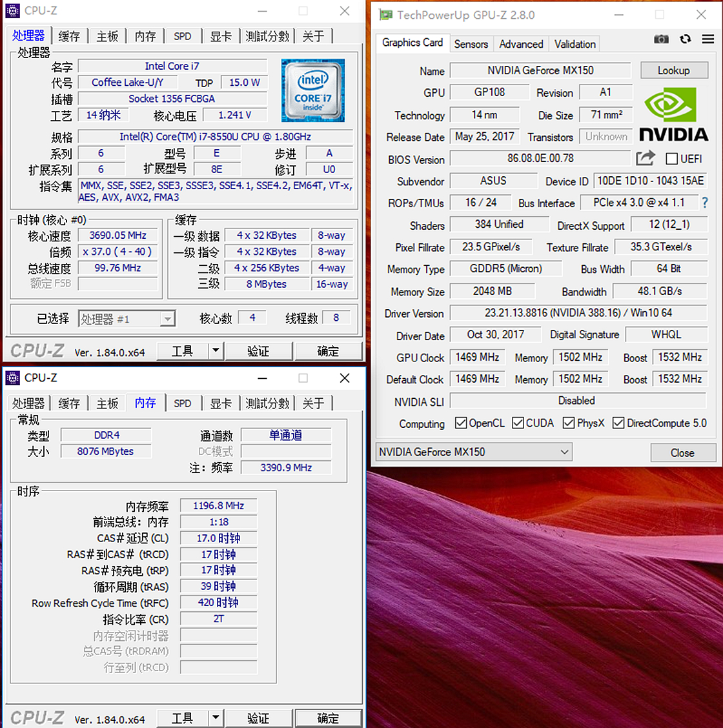Refresh GPU-Z readings via circular arrows icon

click(685, 39)
